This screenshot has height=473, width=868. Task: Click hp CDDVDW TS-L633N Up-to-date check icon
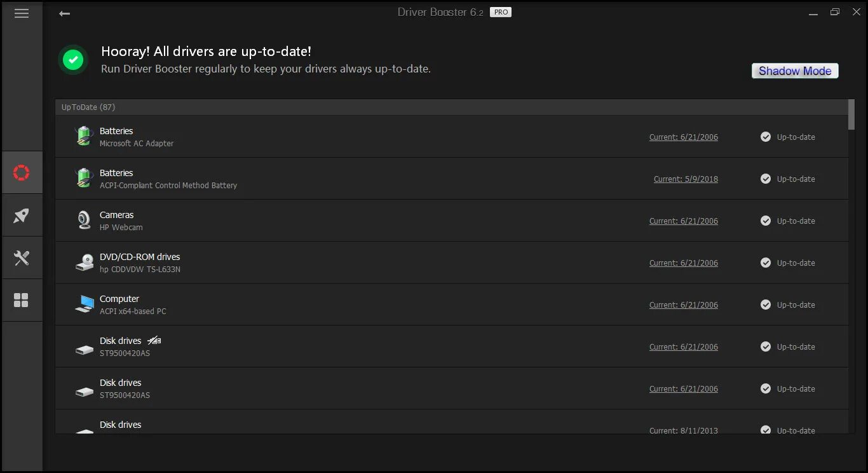766,263
